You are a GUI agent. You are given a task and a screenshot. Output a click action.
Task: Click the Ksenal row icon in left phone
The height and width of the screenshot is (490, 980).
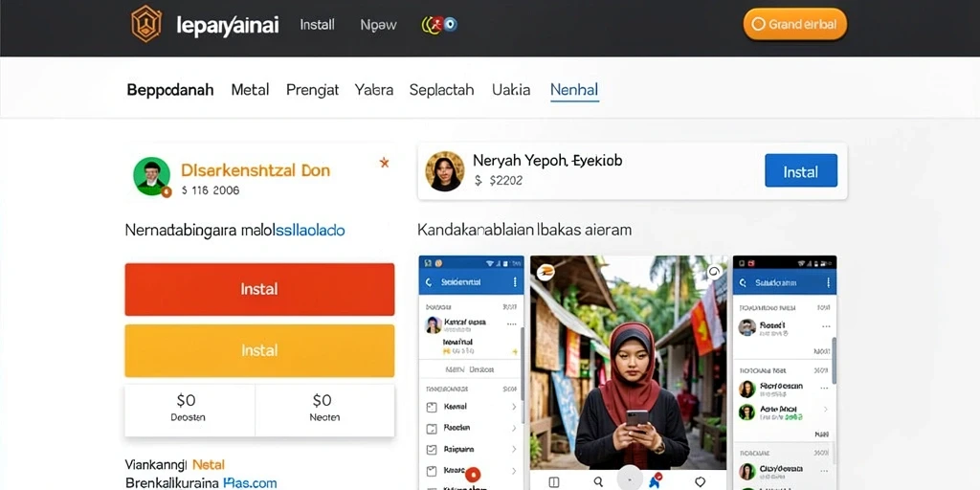pyautogui.click(x=432, y=407)
